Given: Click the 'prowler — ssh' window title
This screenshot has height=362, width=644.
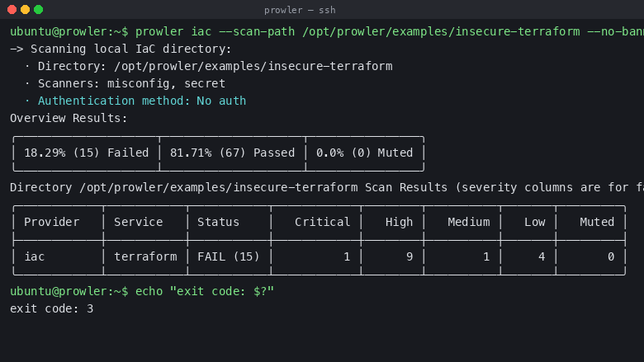Looking at the screenshot, I should (300, 10).
